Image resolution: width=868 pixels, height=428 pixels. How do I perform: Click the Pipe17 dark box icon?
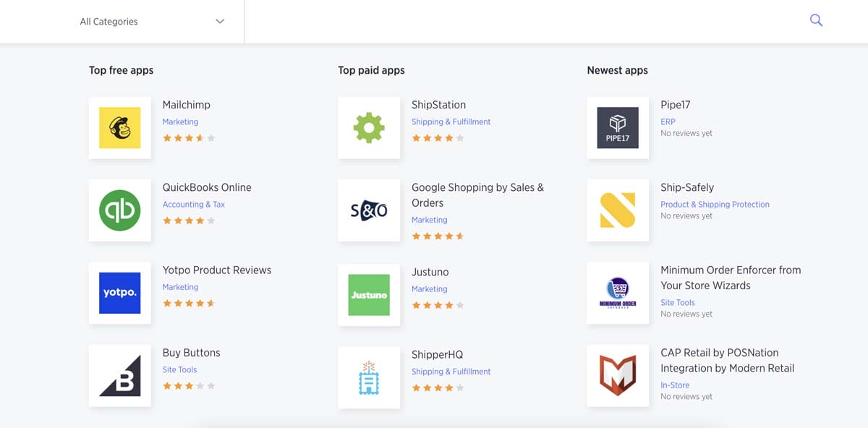click(x=618, y=128)
